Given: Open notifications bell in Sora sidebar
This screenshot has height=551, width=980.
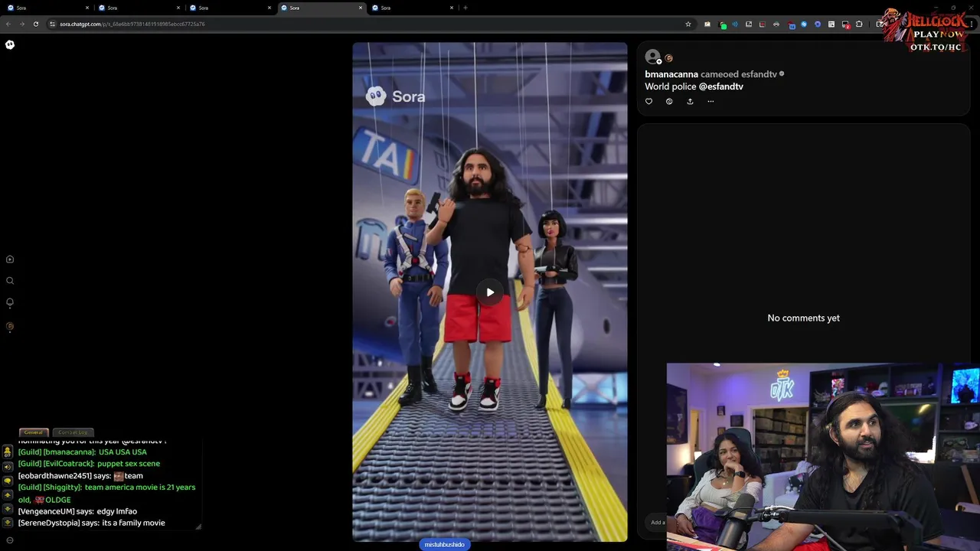Looking at the screenshot, I should pyautogui.click(x=10, y=302).
